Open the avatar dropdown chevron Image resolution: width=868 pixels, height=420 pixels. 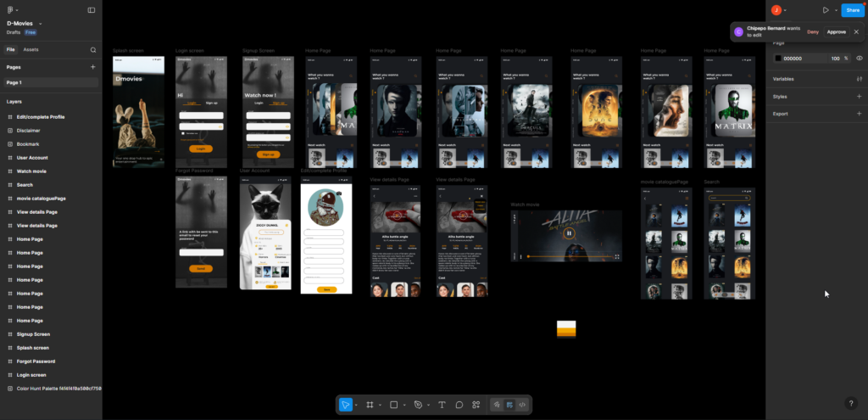(x=785, y=10)
